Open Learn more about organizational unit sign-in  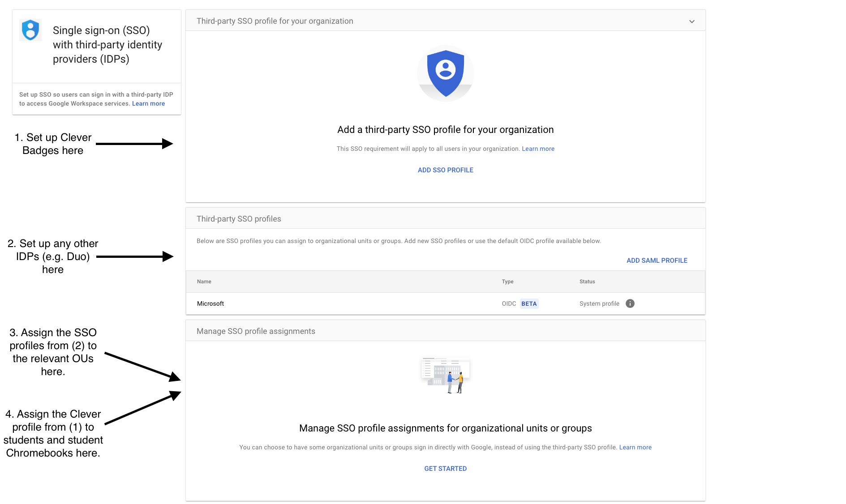635,447
